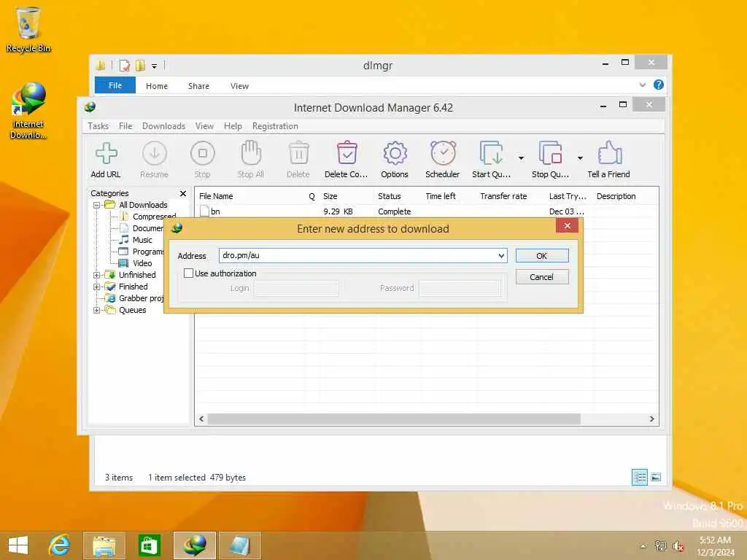Image resolution: width=747 pixels, height=560 pixels.
Task: Click the Stop toolbar icon
Action: click(x=203, y=153)
